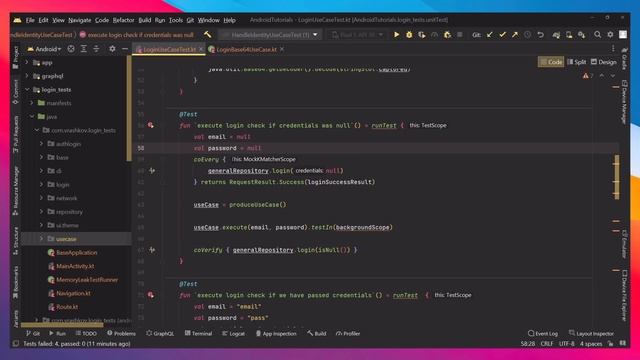This screenshot has height=360, width=640.
Task: Commit changes with Git checkmark icon
Action: pyautogui.click(x=502, y=35)
